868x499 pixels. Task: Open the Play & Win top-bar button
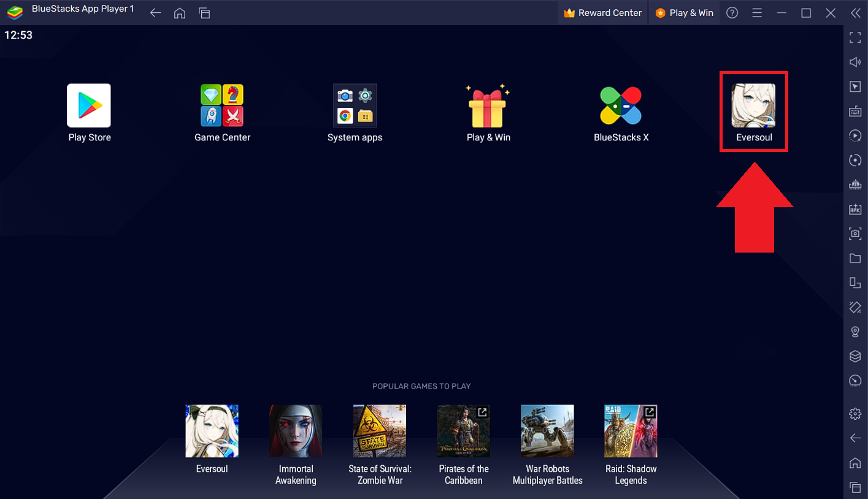pos(684,13)
